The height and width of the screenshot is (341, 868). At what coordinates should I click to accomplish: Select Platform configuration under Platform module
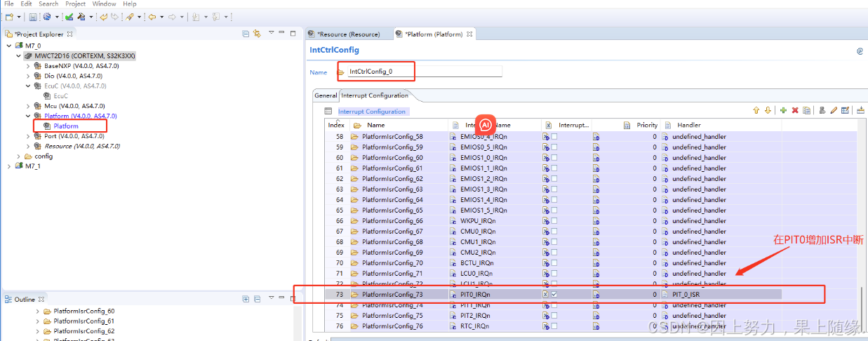66,126
